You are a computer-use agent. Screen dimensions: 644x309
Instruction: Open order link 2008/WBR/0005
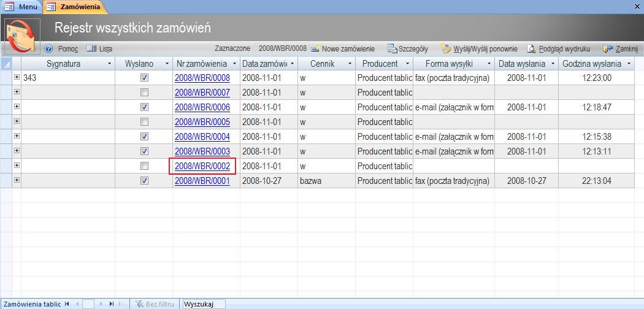202,122
